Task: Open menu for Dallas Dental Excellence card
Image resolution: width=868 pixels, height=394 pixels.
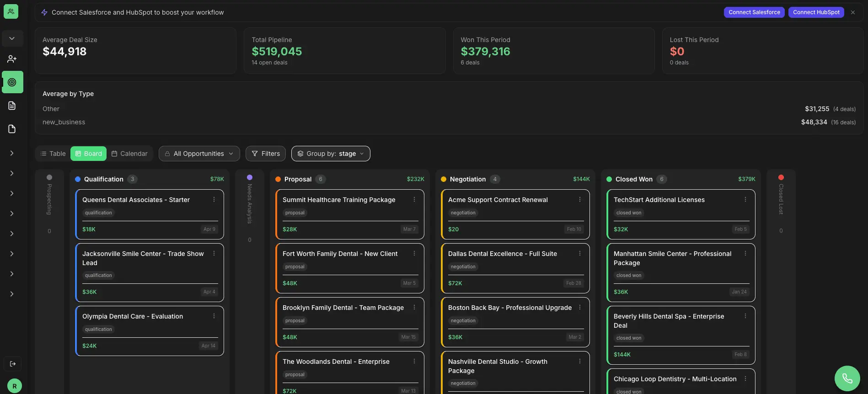Action: click(x=580, y=253)
